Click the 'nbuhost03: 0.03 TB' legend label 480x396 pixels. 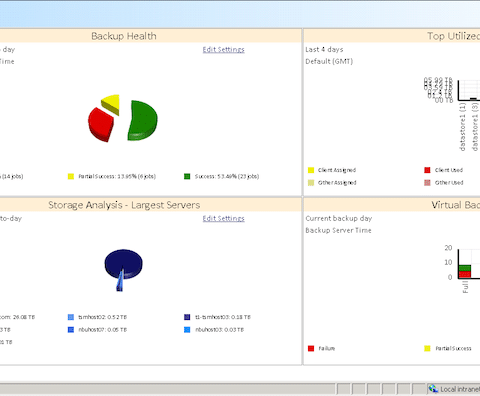click(x=219, y=330)
